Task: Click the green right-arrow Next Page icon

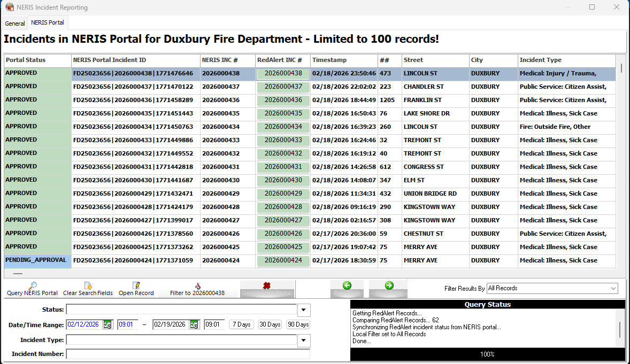Action: tap(389, 285)
